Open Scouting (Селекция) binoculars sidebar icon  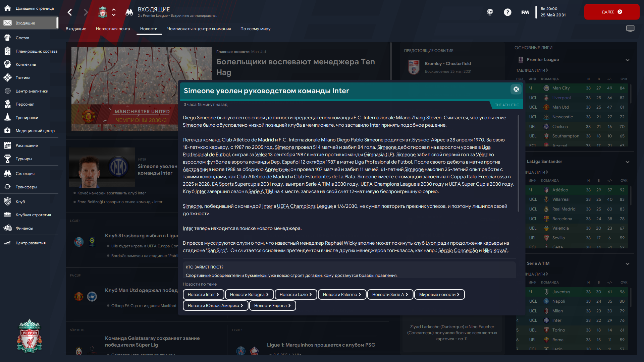(x=7, y=173)
